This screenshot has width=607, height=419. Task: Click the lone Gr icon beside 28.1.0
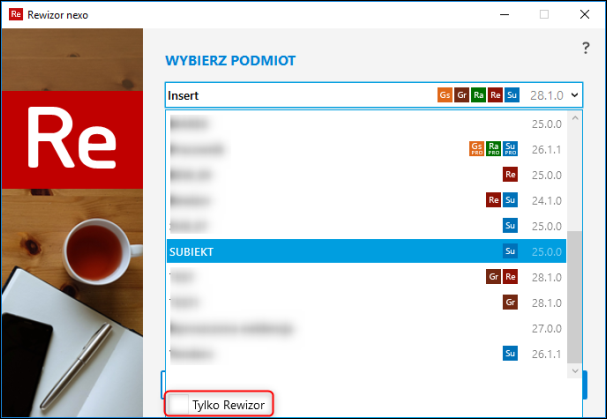pos(510,302)
